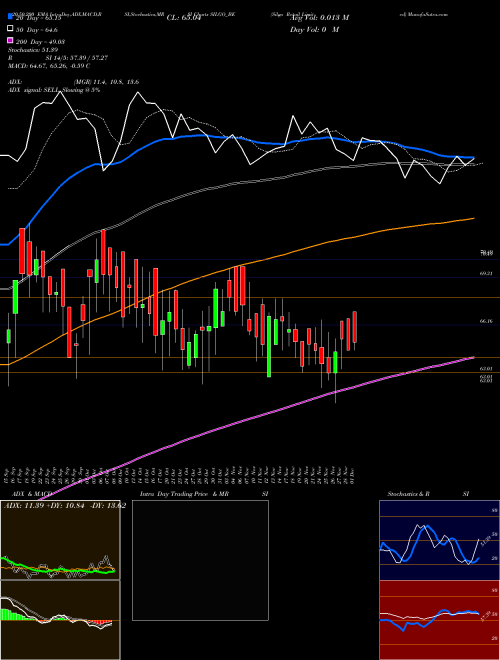Select the '200 Day = 49.03' legend text
The width and height of the screenshot is (500, 660).
[40, 42]
